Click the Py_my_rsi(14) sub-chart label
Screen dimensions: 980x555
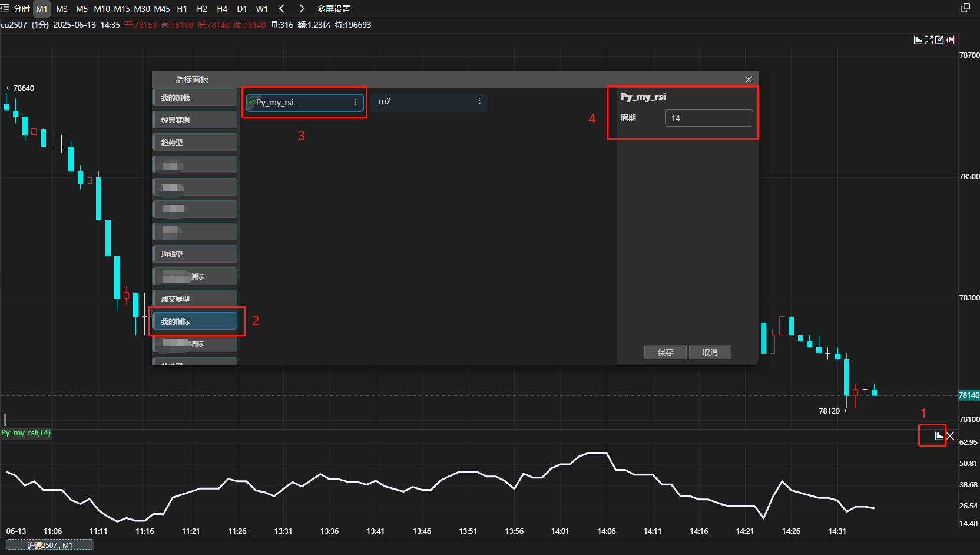[x=26, y=433]
